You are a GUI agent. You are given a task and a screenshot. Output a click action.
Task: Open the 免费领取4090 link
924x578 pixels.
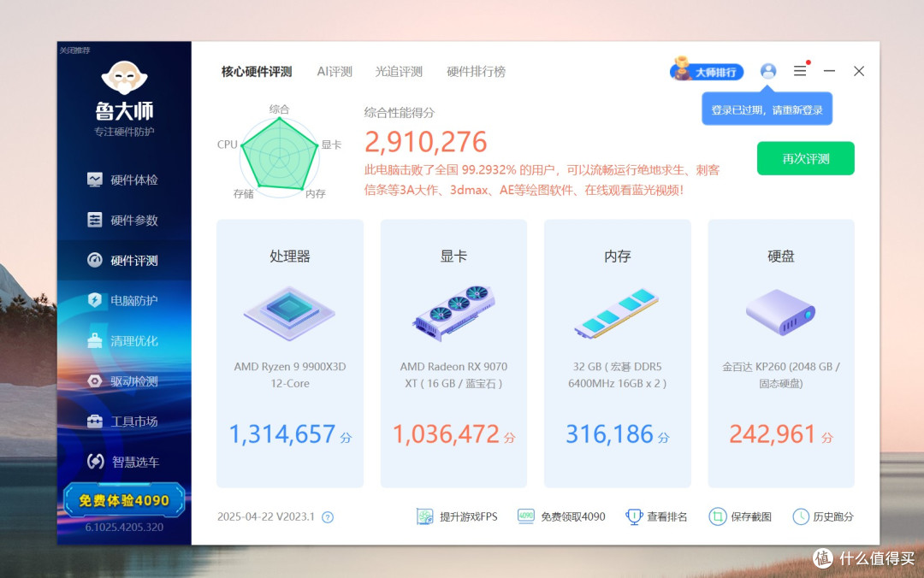click(572, 516)
